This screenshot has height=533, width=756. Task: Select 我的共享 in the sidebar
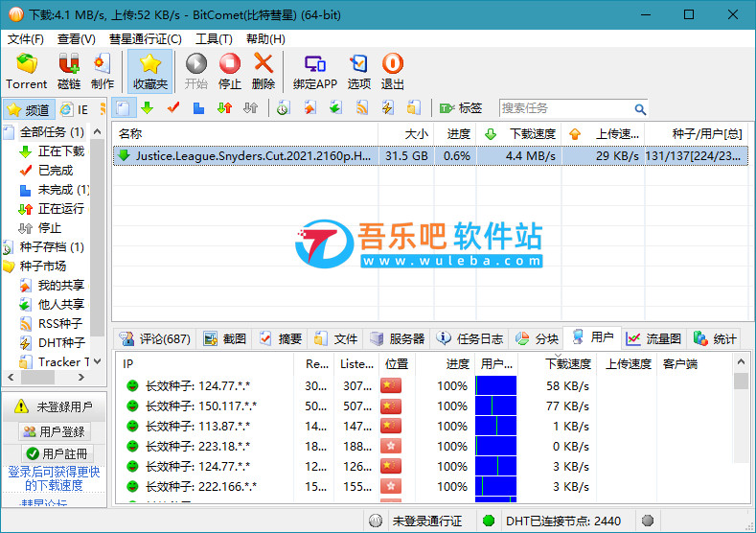point(60,285)
